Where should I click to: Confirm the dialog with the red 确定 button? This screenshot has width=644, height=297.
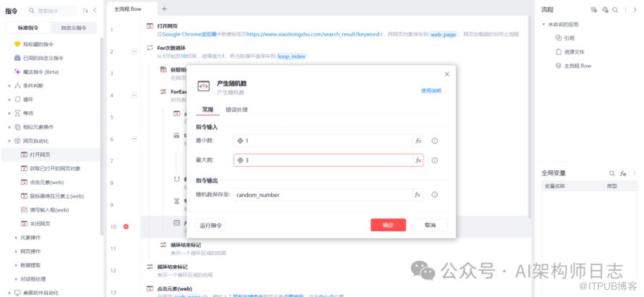click(x=388, y=225)
